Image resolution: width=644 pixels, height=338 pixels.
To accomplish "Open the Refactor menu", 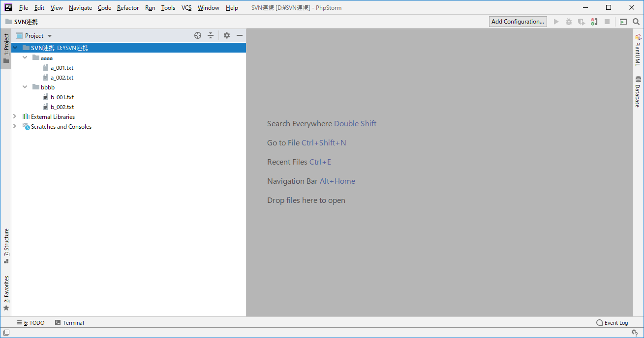I will (x=128, y=8).
